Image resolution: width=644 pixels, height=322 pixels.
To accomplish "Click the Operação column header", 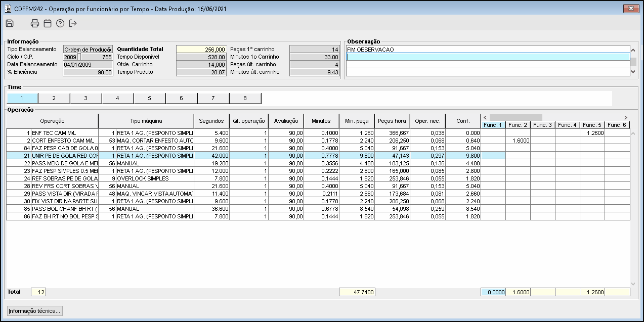I will [x=52, y=121].
